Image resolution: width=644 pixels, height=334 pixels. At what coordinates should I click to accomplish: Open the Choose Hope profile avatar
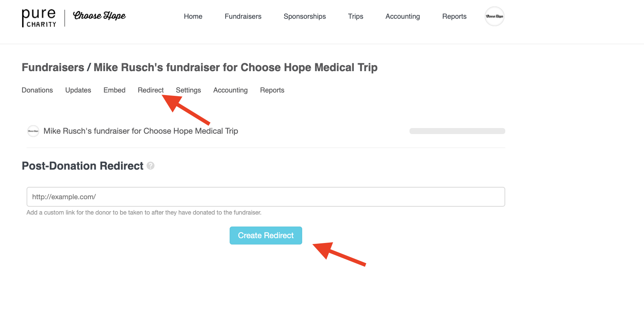[494, 16]
